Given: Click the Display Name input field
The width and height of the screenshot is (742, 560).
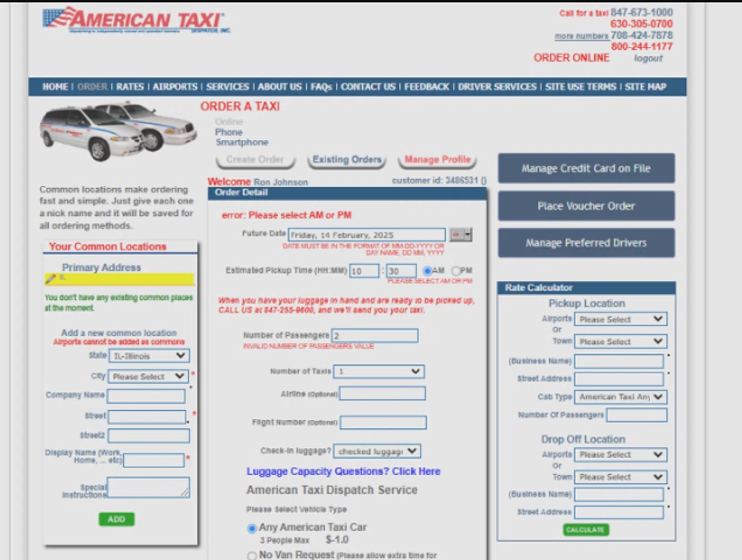Looking at the screenshot, I should click(153, 461).
